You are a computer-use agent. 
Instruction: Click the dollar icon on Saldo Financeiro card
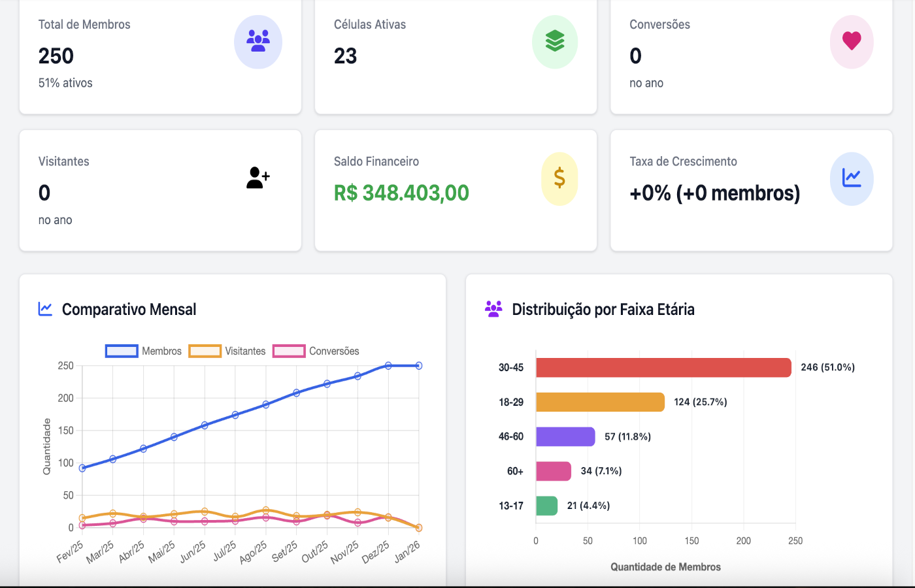tap(559, 178)
